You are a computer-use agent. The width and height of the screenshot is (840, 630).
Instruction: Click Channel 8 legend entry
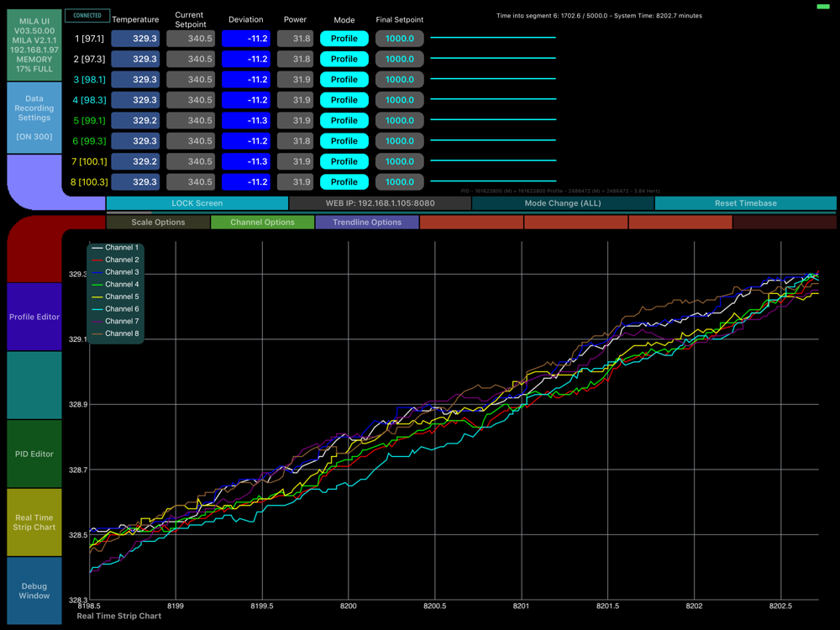(115, 333)
